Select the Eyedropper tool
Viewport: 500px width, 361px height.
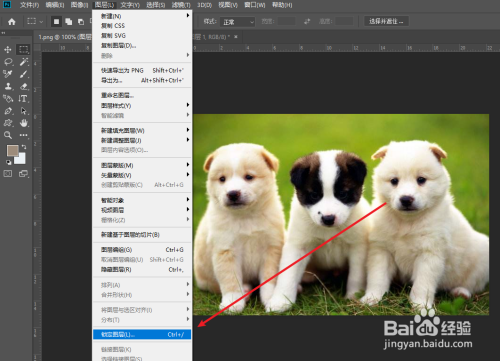point(8,74)
